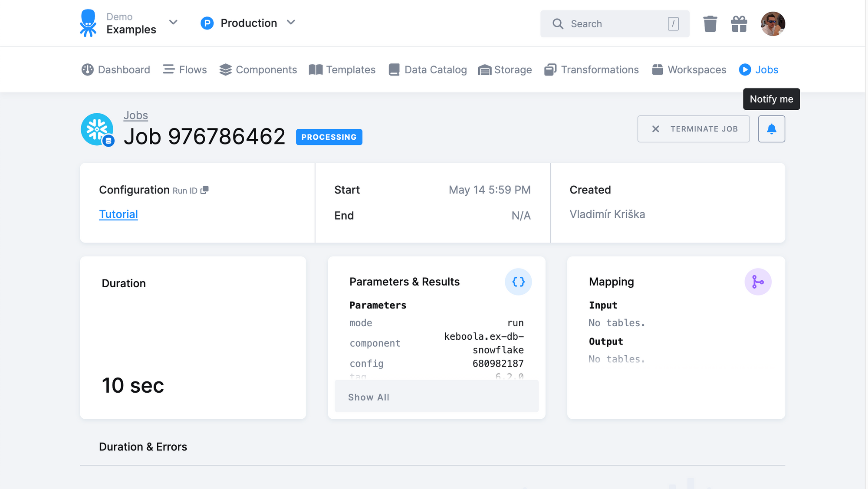Click the Terminate Job button

click(x=693, y=128)
